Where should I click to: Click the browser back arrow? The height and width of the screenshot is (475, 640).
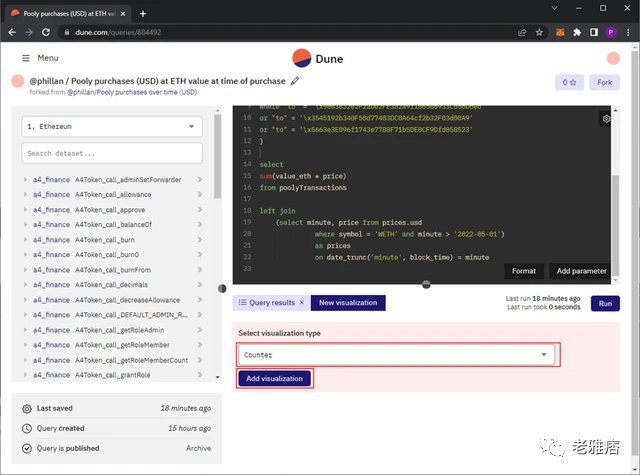click(12, 32)
